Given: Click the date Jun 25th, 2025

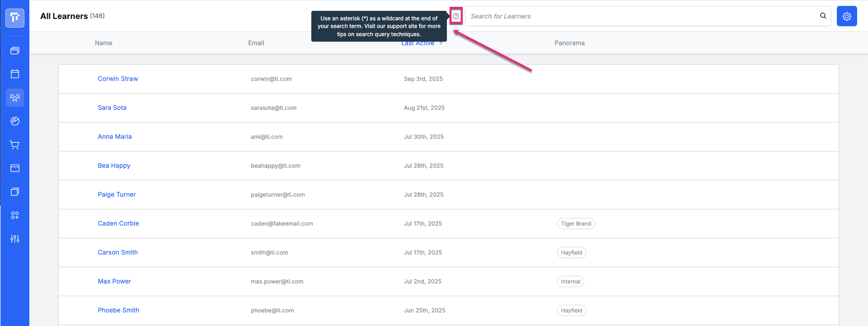Looking at the screenshot, I should coord(425,310).
